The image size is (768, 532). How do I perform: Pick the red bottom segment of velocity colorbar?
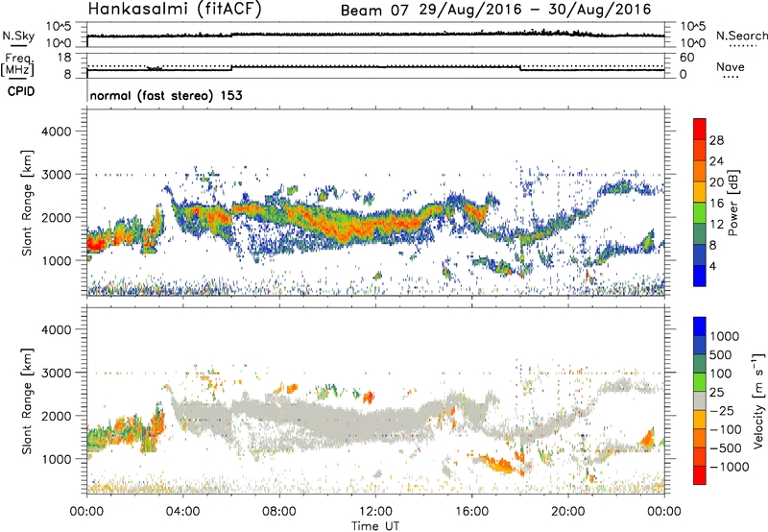tap(700, 475)
